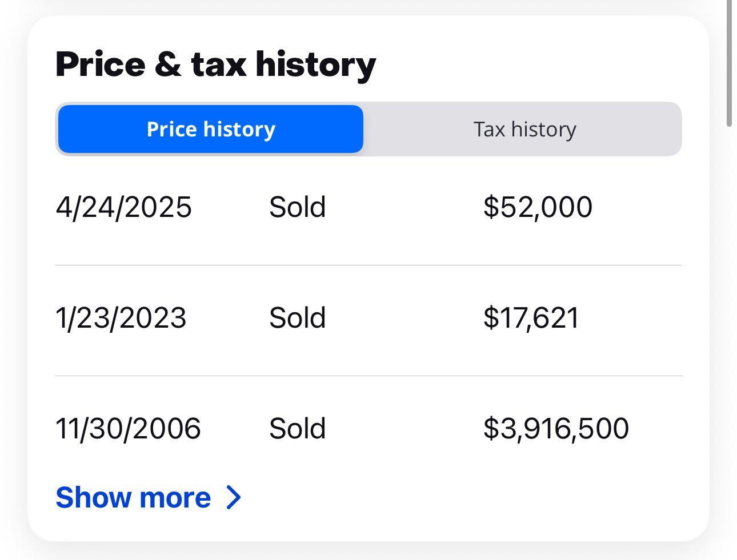This screenshot has width=737, height=560.
Task: Click the Price & tax history heading
Action: (215, 65)
